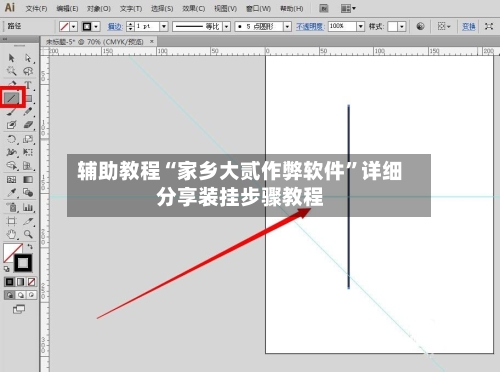
Task: Open the workspace arrange documents dropdown
Action: (348, 8)
